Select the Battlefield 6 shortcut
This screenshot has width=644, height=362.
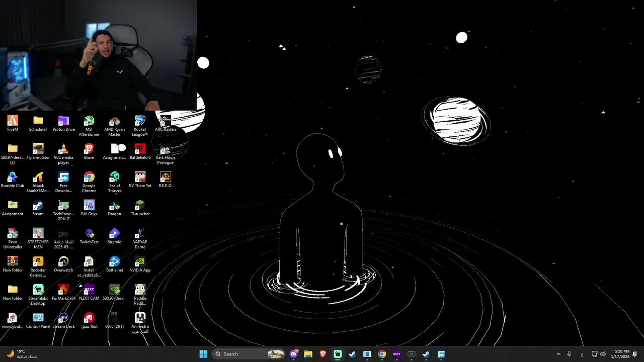pos(140,152)
